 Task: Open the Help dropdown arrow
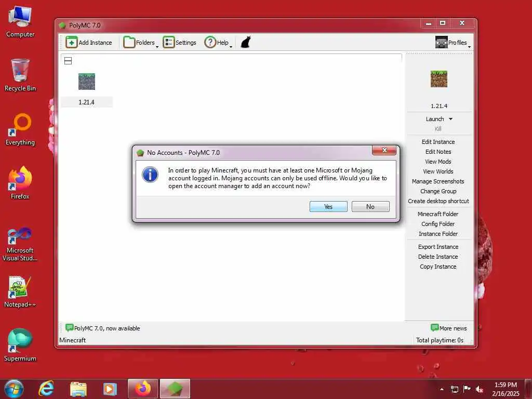(231, 46)
